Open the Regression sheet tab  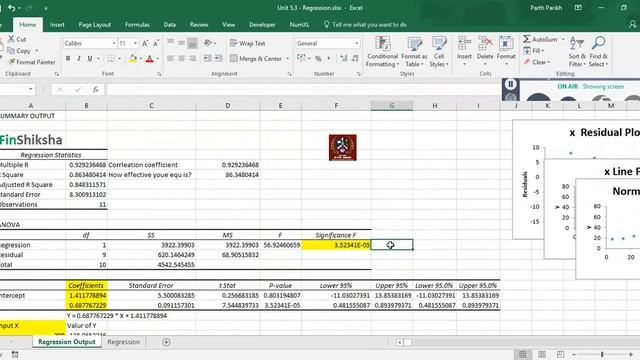click(x=123, y=342)
